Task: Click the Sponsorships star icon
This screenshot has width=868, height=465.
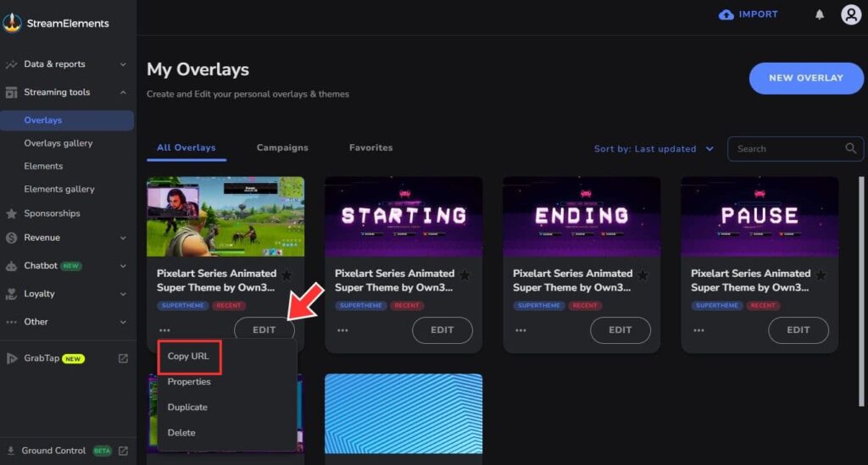Action: click(x=11, y=213)
